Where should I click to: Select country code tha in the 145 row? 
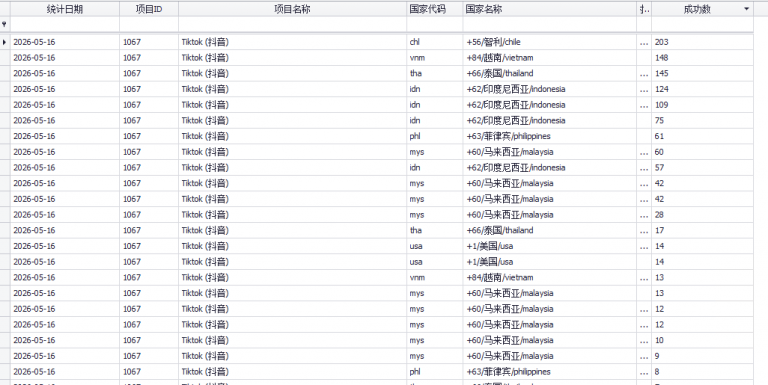point(434,73)
